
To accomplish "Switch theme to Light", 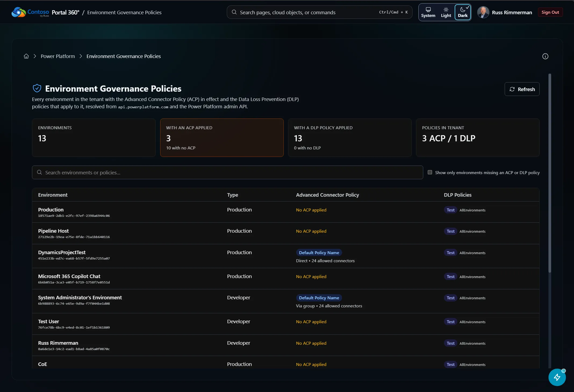I will pos(446,12).
